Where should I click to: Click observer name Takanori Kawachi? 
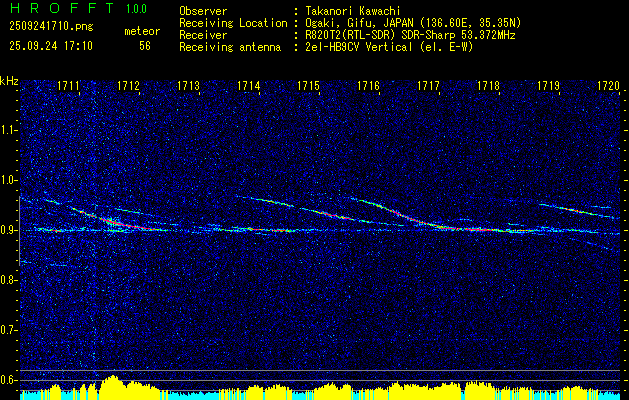352,11
